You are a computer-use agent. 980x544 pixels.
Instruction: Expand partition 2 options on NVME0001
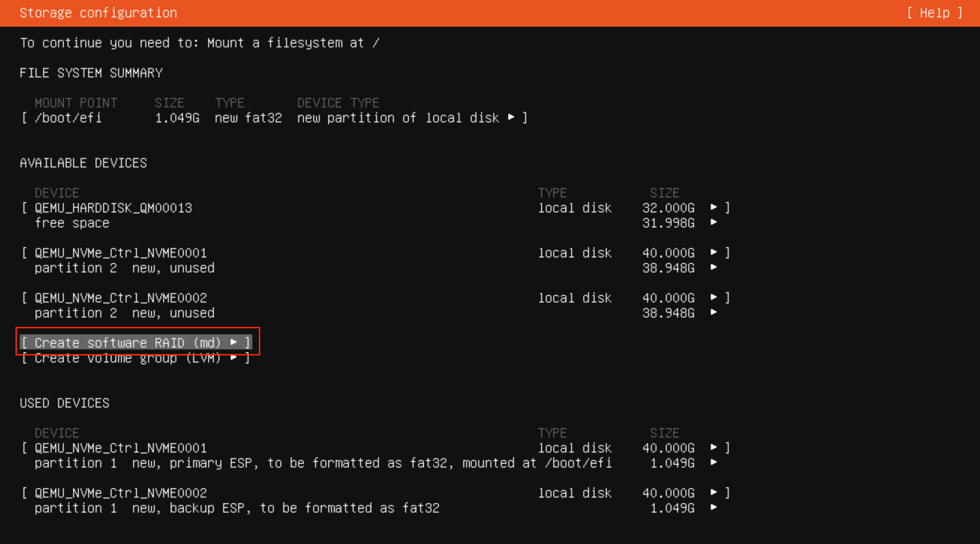(715, 268)
